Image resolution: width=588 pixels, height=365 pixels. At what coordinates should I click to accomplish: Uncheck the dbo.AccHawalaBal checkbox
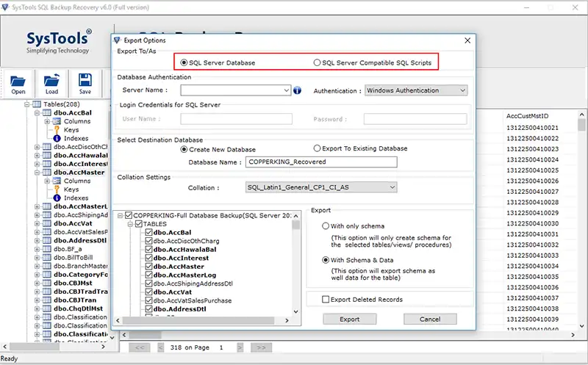point(149,250)
